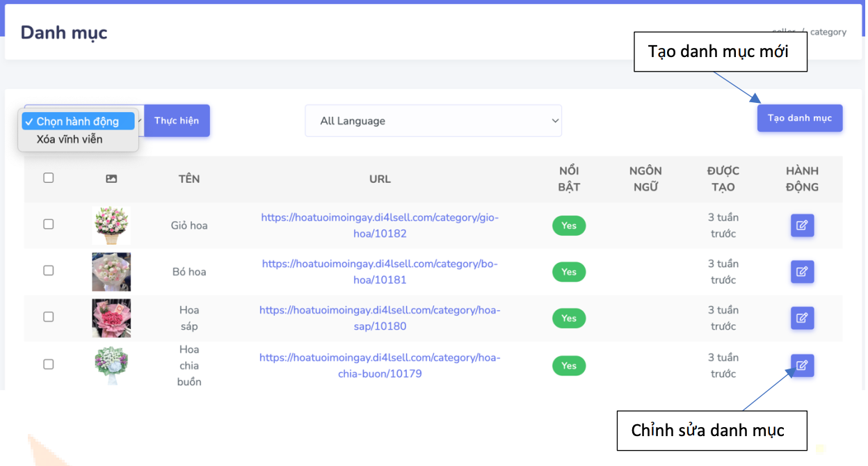Click the Hoa sáp red bouquet thumbnail

pos(111,318)
